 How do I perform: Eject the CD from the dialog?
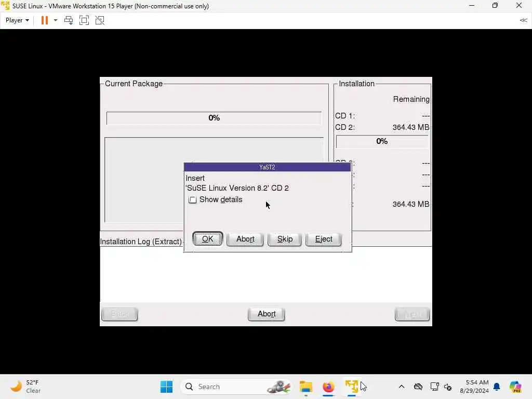(323, 239)
